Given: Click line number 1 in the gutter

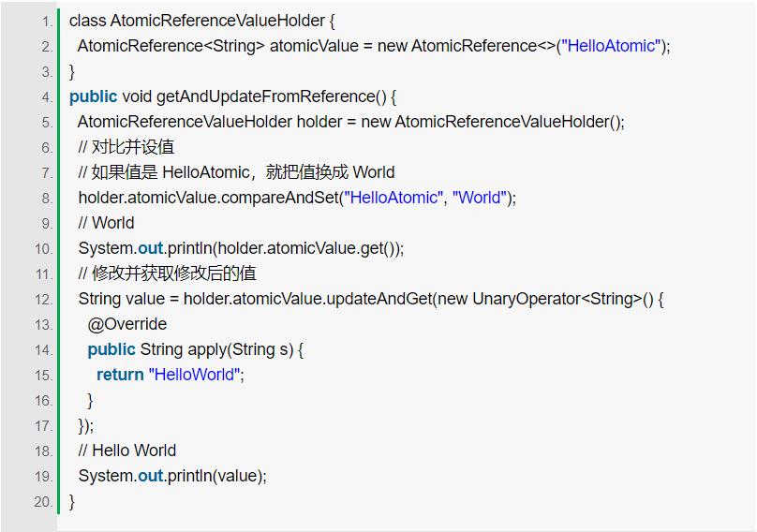Looking at the screenshot, I should [x=46, y=21].
